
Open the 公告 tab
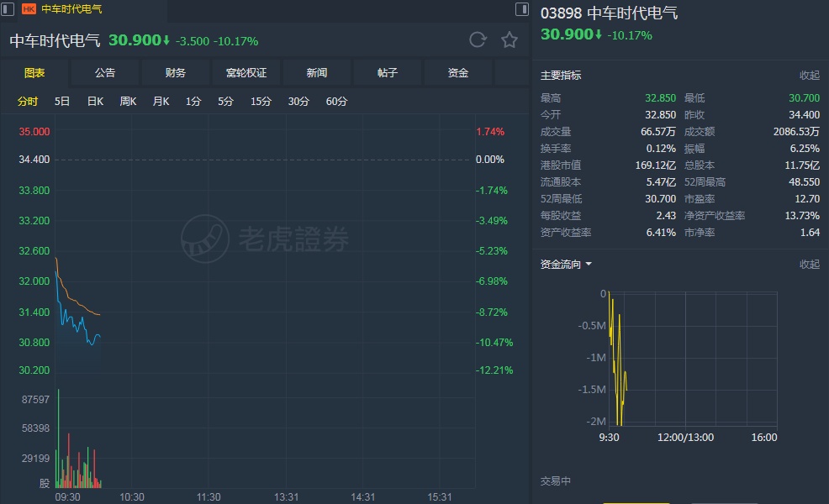[x=105, y=73]
